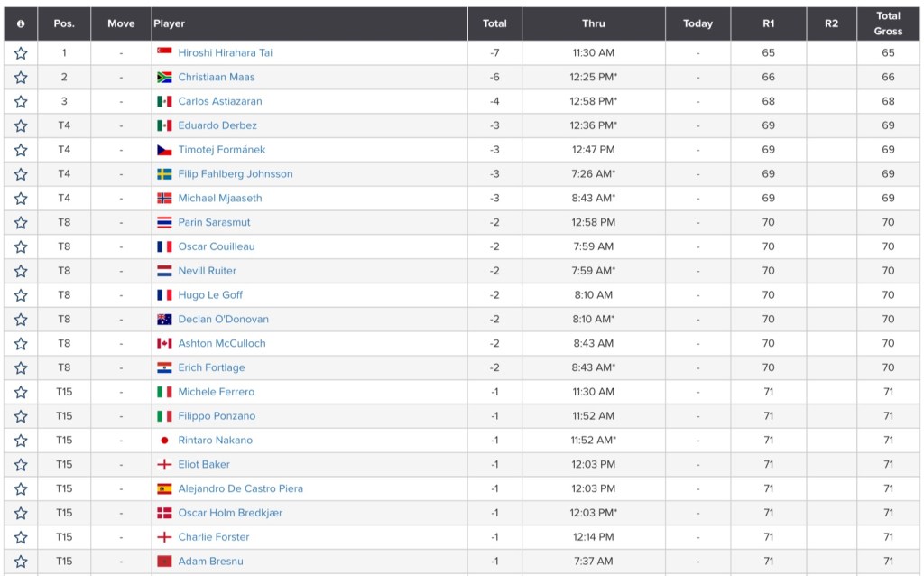Expand Hugo Le Goff's row details
This screenshot has height=576, width=924.
tap(210, 295)
